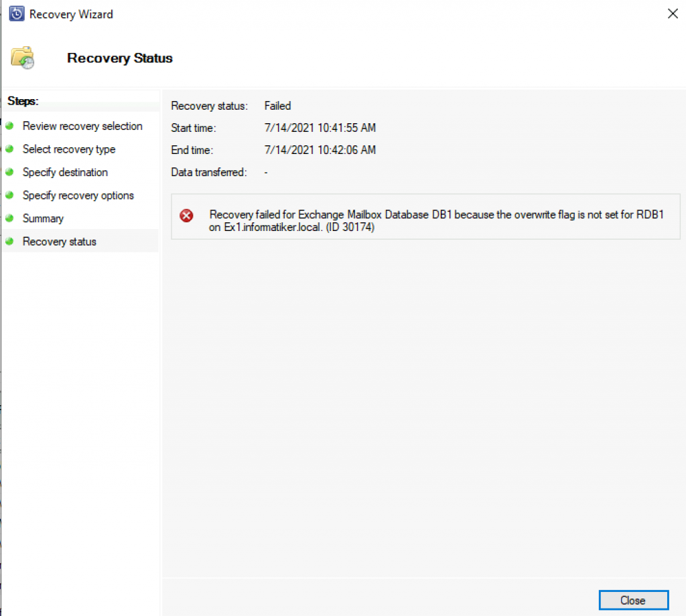Click the red error icon in the message
The width and height of the screenshot is (686, 616).
(186, 216)
